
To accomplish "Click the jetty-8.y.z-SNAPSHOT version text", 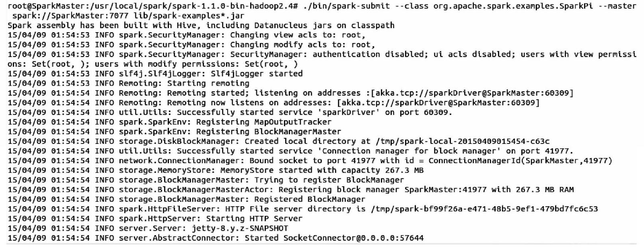I will (x=240, y=228).
